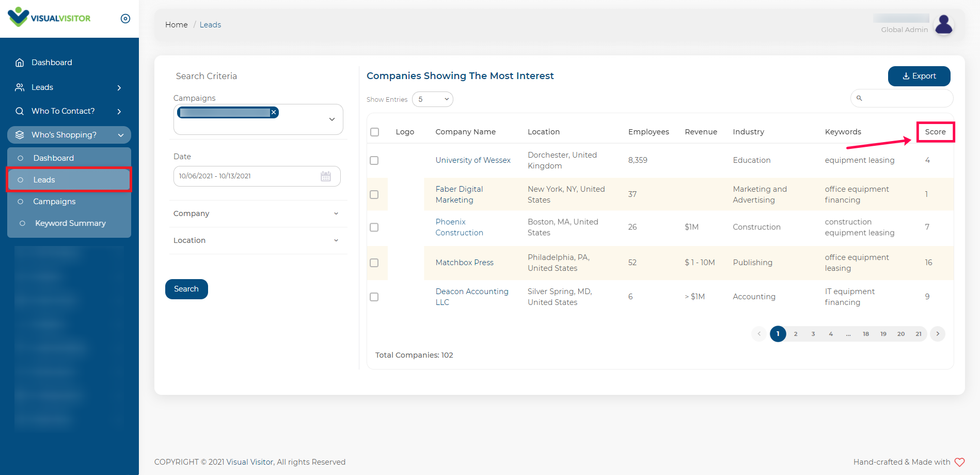Click the Export button
This screenshot has width=980, height=475.
click(x=919, y=76)
